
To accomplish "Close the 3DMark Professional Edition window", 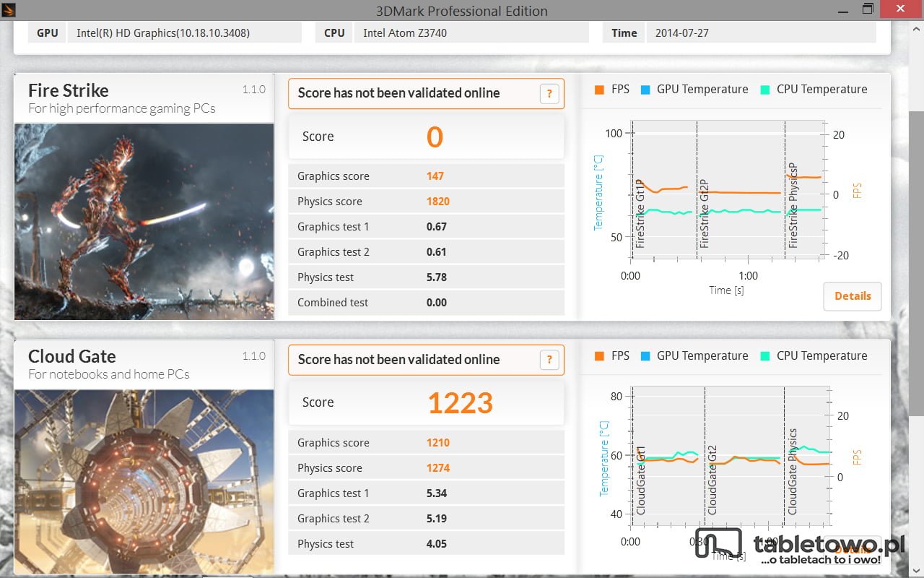I will tap(899, 9).
